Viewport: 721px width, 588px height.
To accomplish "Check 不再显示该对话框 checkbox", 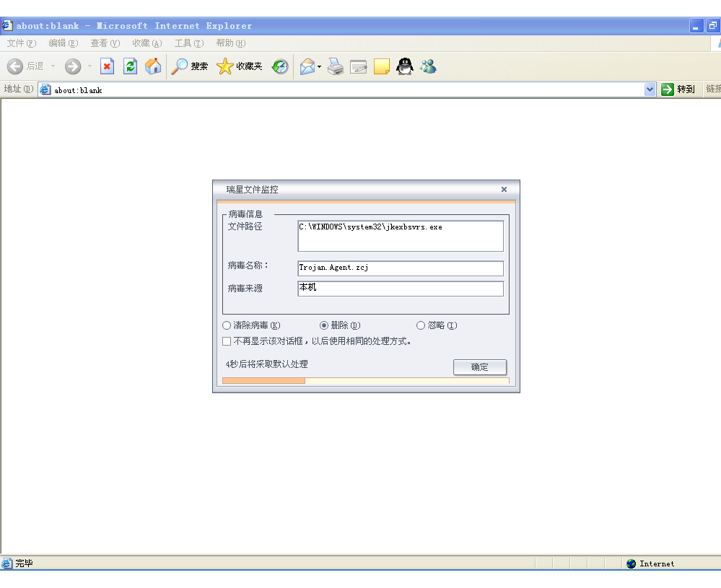I will [x=227, y=341].
